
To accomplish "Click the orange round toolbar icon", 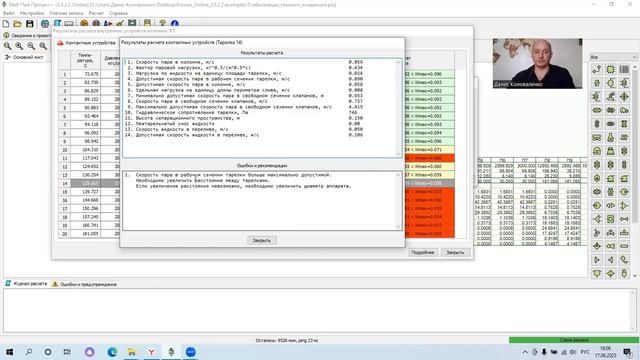I will tap(84, 24).
